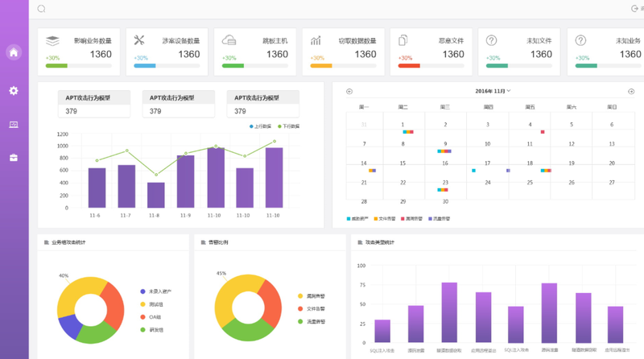Screen dimensions: 644x359
Task: Click the purple bar for 11-9
Action: [186, 182]
